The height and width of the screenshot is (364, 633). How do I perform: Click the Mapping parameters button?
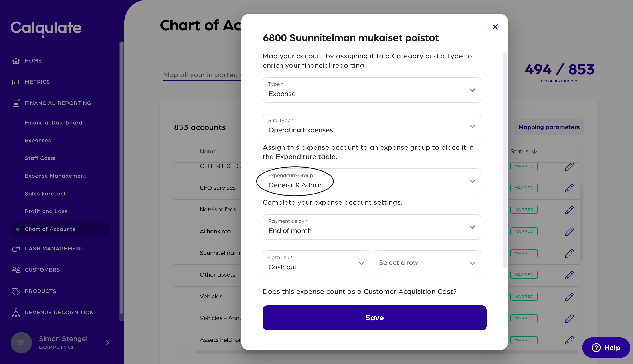(x=549, y=127)
